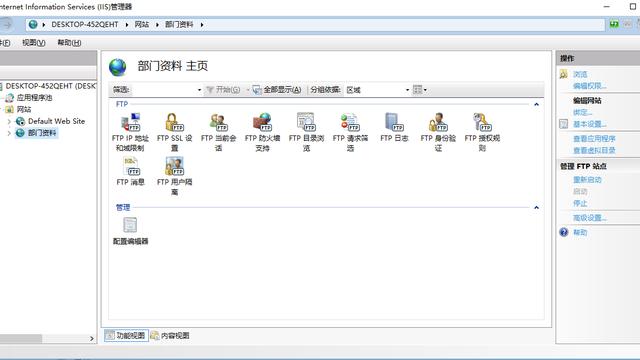This screenshot has height=360, width=640.
Task: Open FTP 目录浏览 feature
Action: click(x=307, y=132)
